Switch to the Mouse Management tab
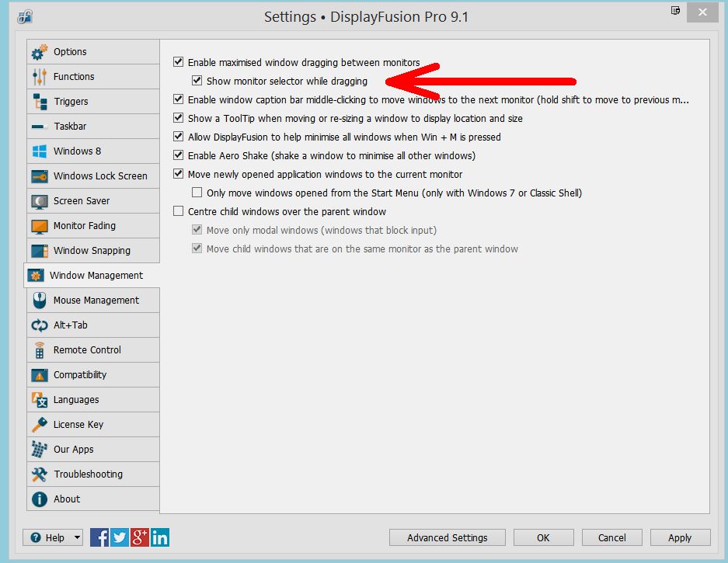Screen dimensions: 728x563 [96, 301]
